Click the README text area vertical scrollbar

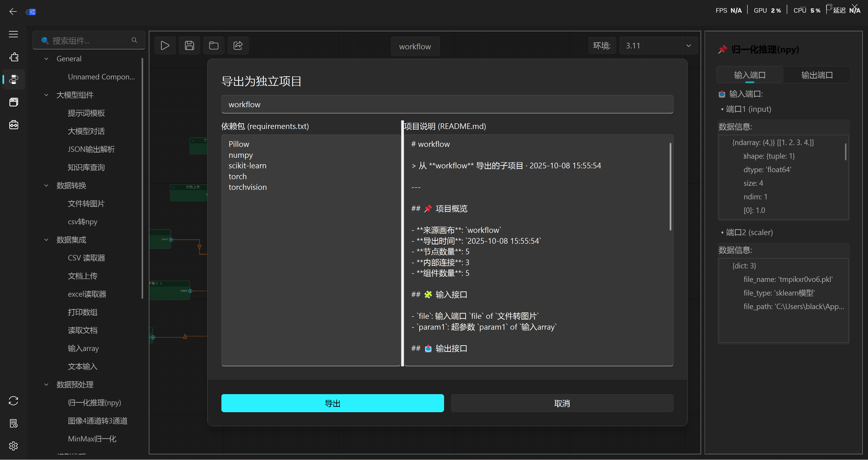point(670,187)
